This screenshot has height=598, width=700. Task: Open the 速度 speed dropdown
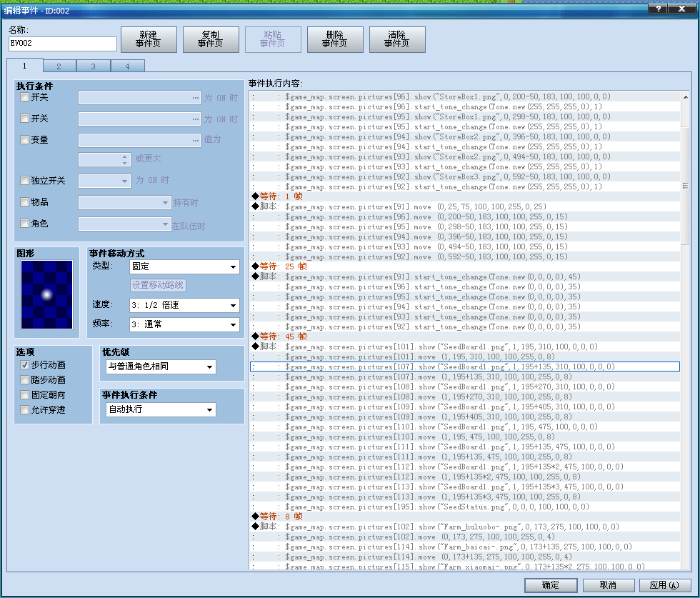click(184, 305)
